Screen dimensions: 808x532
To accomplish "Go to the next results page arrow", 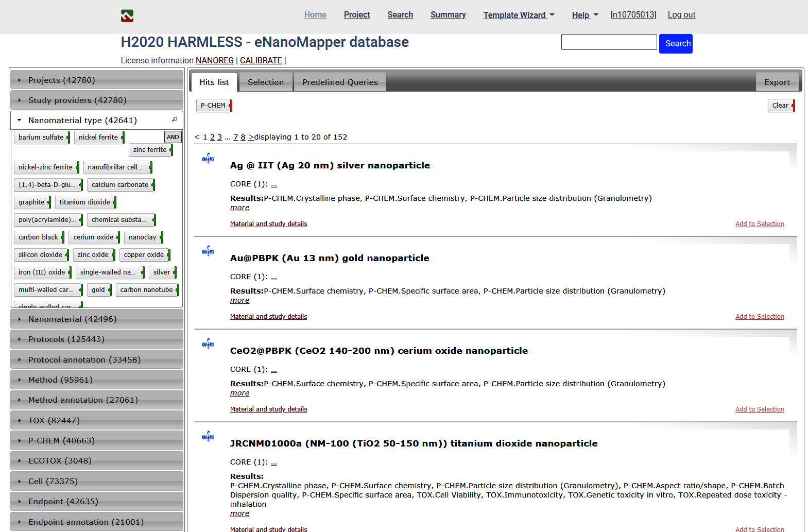I will [251, 137].
